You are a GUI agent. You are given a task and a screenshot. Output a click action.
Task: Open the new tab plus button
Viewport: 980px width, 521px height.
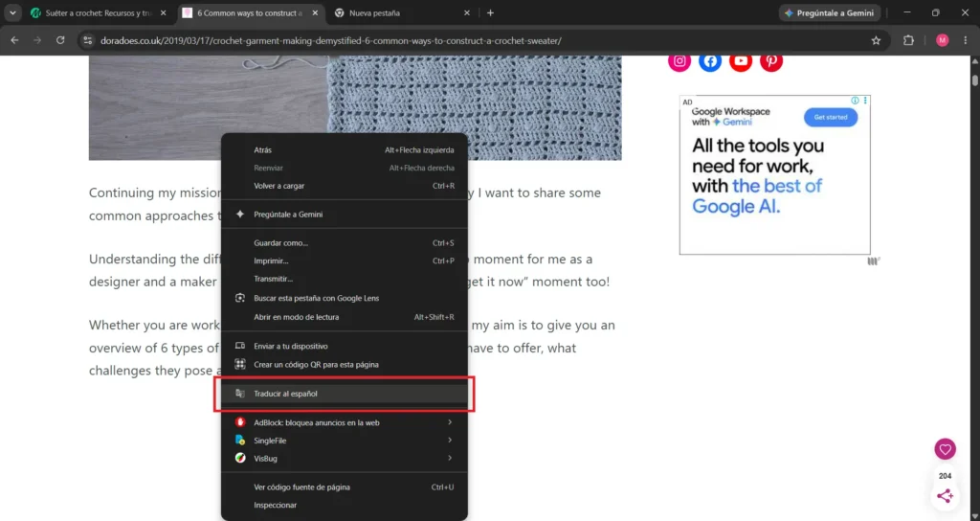[x=490, y=12]
